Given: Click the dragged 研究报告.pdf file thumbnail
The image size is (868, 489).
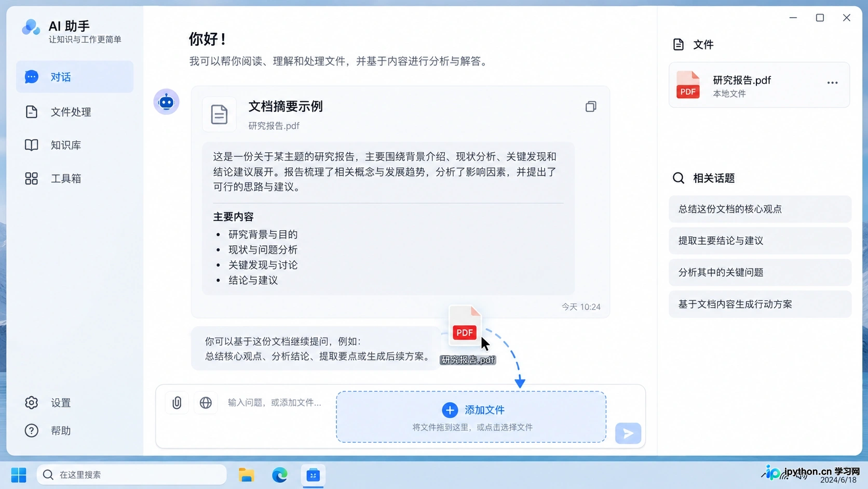Looking at the screenshot, I should click(465, 326).
